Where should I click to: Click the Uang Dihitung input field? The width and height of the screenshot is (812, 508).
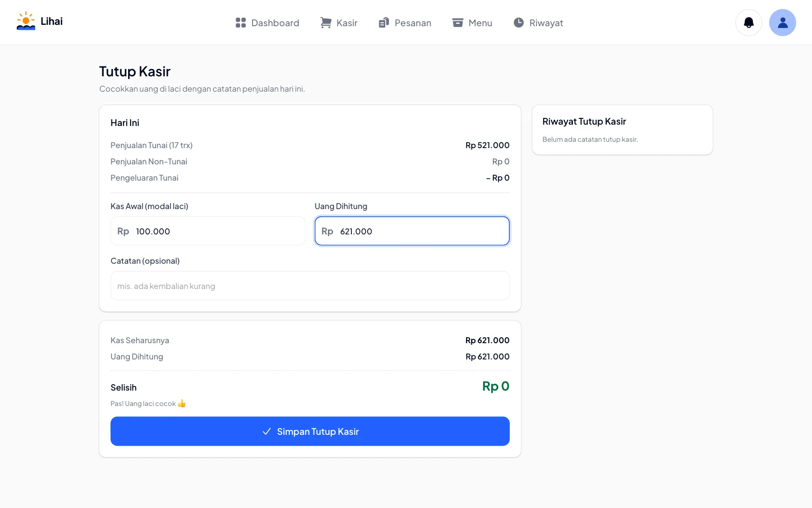tap(412, 231)
